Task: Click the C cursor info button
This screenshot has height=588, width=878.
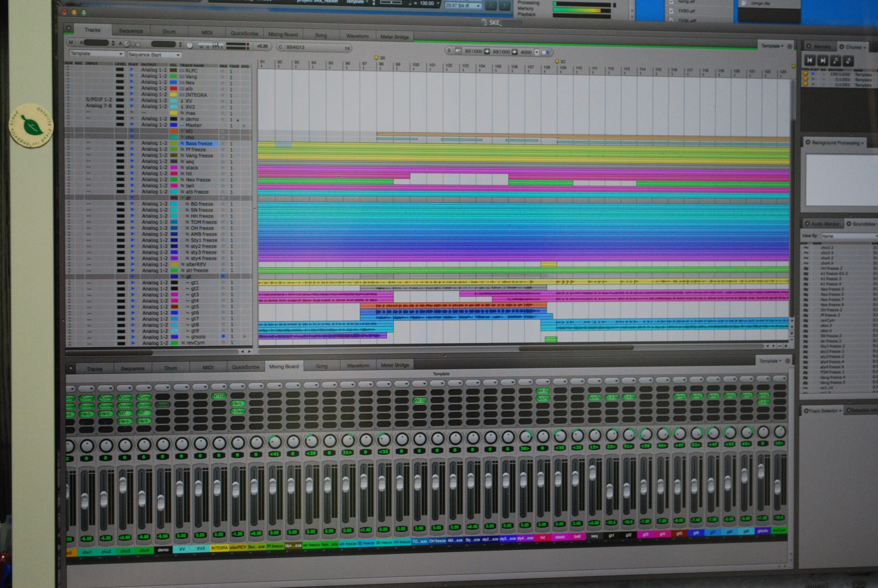Action: (281, 47)
